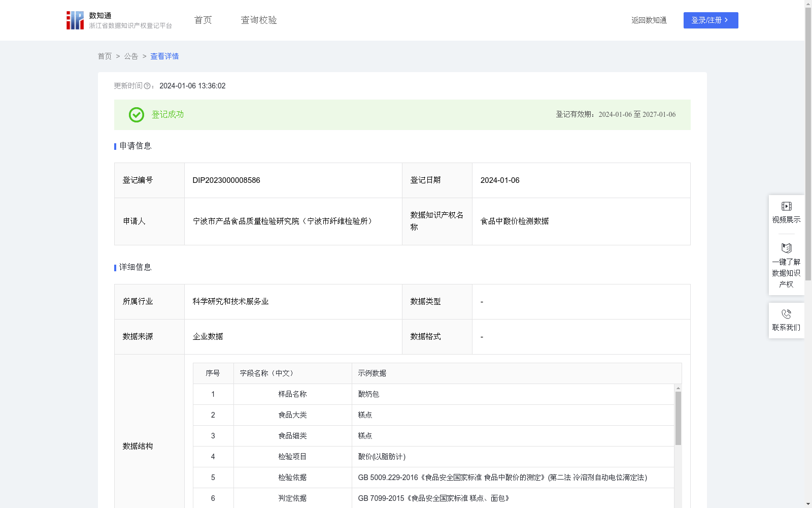Click the 食品细类 field row
Viewport: 812px width, 508px height.
click(433, 436)
